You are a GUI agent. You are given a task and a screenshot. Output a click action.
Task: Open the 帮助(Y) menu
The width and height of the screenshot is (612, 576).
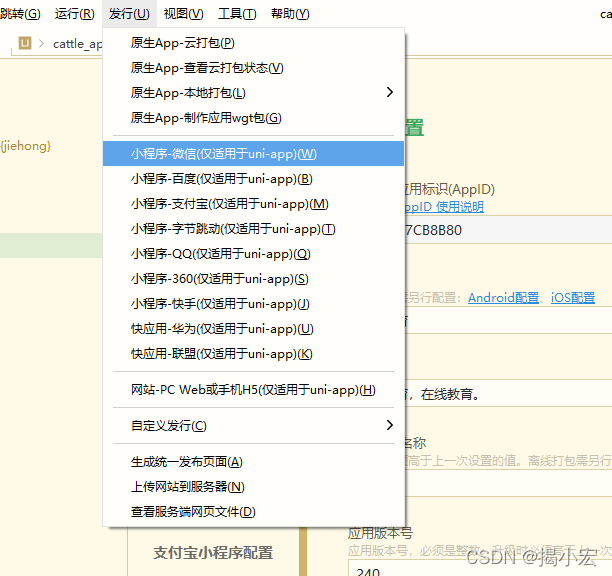coord(290,14)
